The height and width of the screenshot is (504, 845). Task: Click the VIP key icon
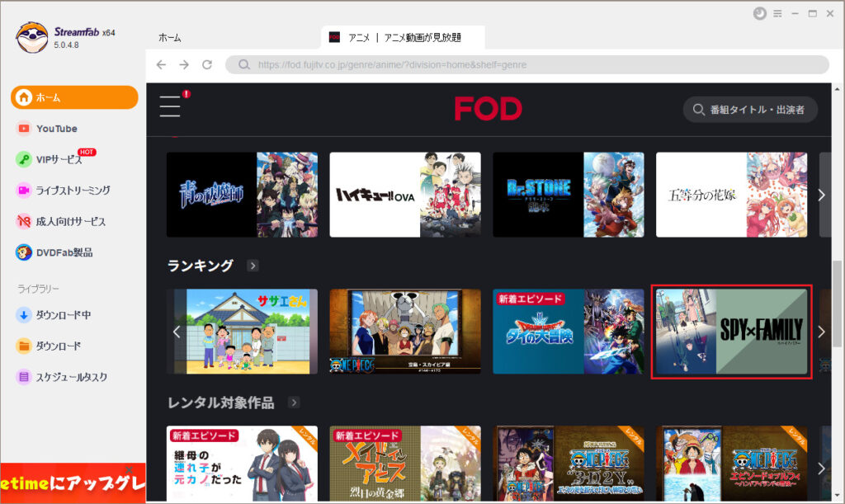coord(24,159)
